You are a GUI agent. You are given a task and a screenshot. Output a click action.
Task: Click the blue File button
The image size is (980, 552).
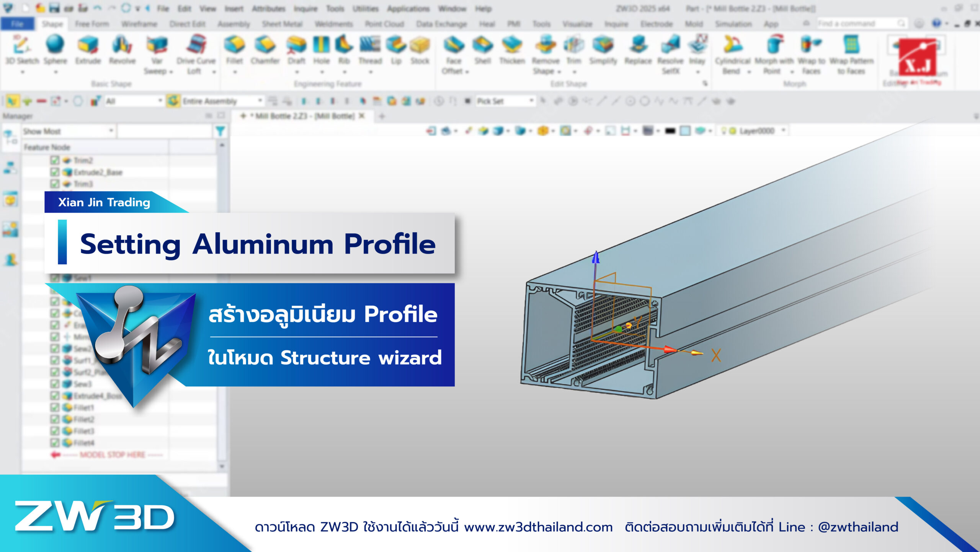coord(17,24)
